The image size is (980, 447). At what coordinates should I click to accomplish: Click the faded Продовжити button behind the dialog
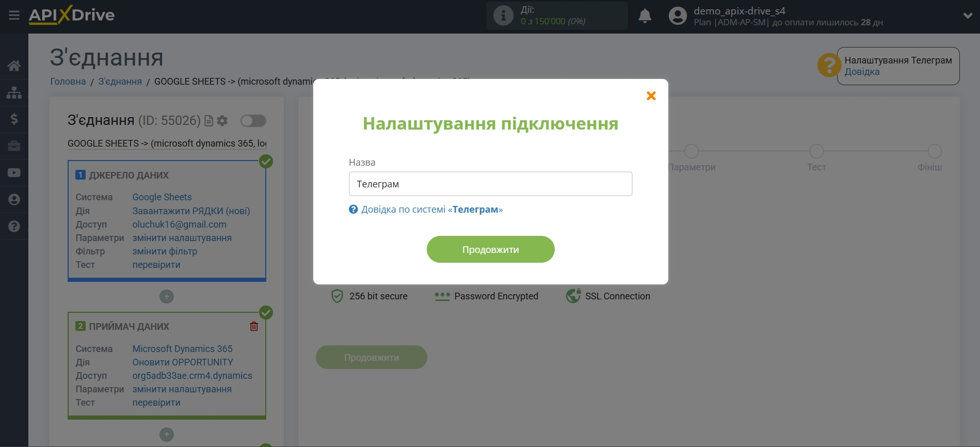tap(372, 357)
